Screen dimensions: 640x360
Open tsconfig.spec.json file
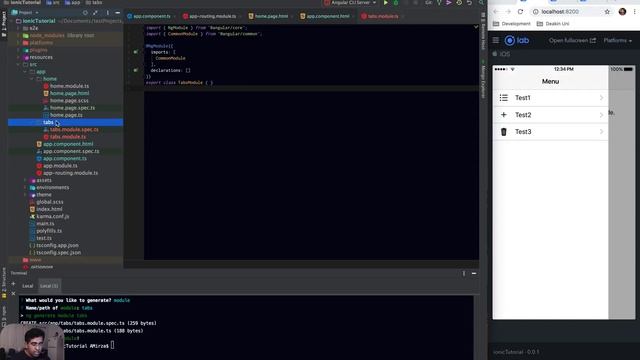click(58, 253)
